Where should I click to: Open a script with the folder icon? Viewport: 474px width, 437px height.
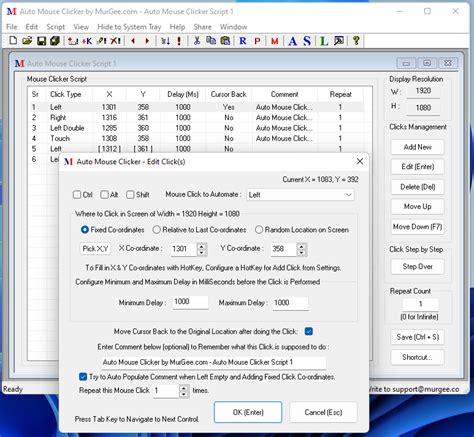click(x=27, y=41)
